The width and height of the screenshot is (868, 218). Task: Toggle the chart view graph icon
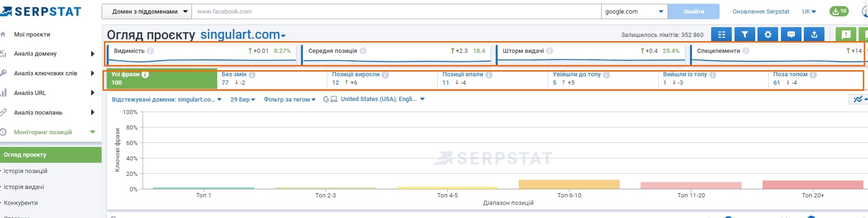point(858,99)
